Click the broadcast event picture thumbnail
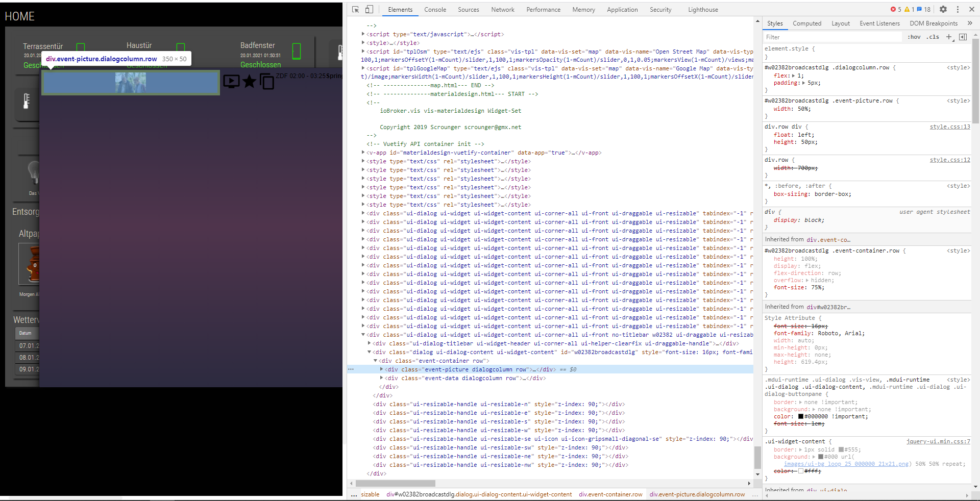Screen dimensions: 980x501 pyautogui.click(x=131, y=83)
